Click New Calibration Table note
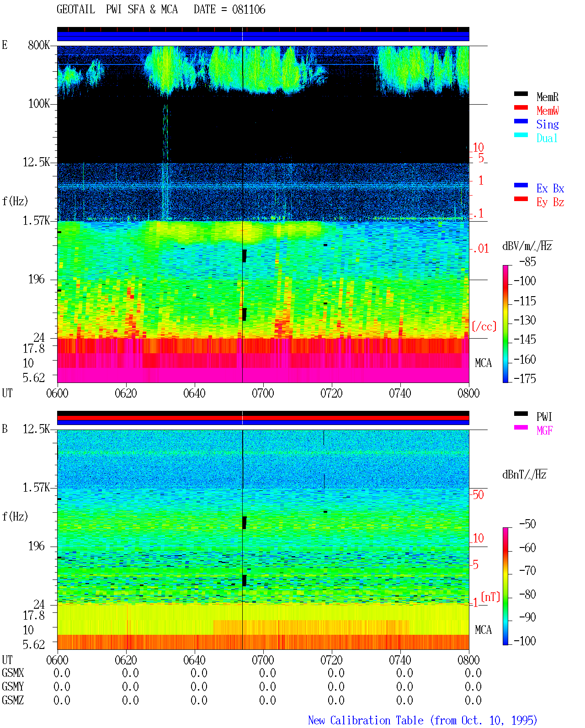 [423, 721]
